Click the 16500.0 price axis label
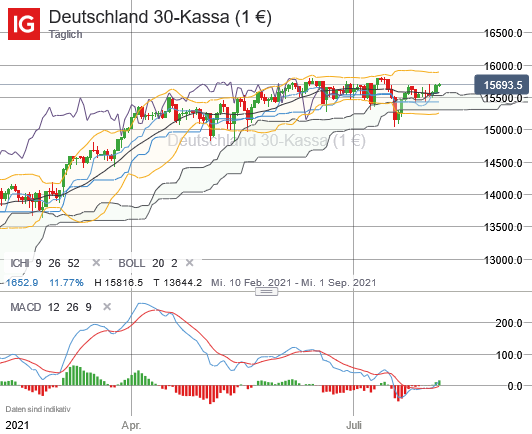This screenshot has height=434, width=532. point(503,33)
